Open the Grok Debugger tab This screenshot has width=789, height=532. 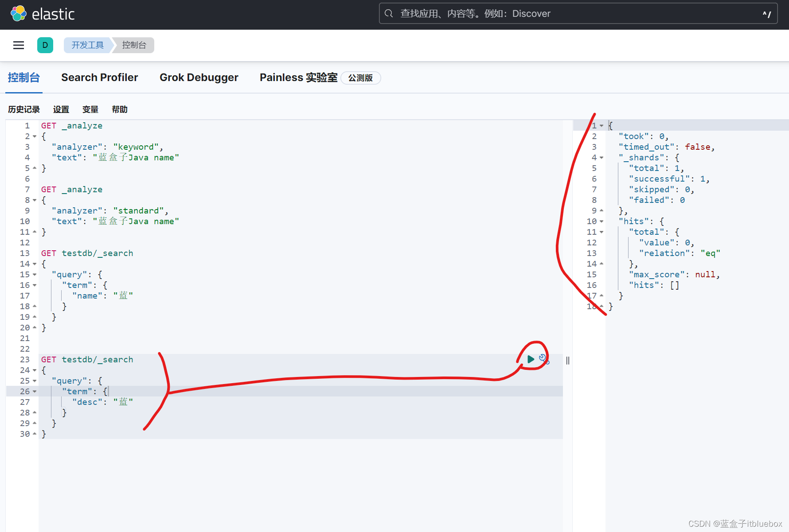(199, 78)
